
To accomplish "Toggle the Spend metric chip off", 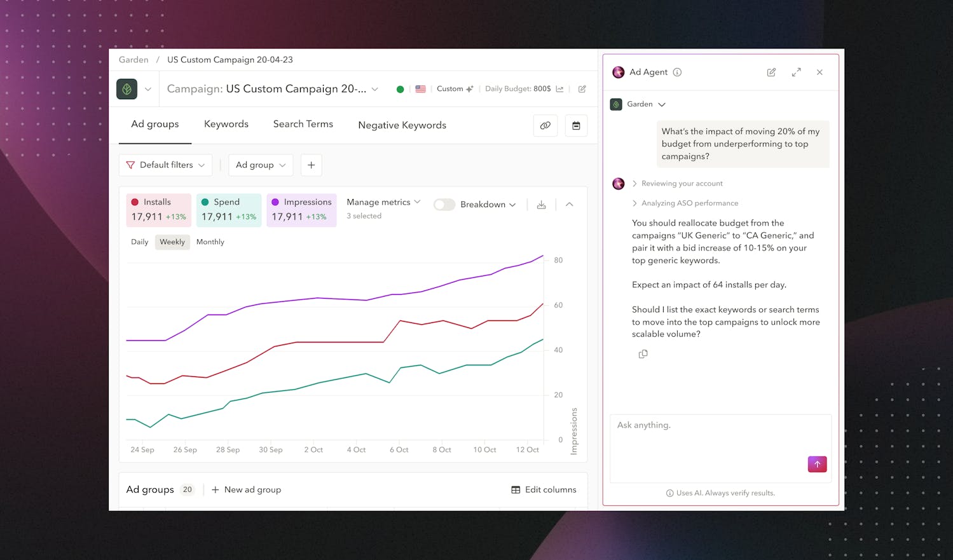I will click(228, 210).
